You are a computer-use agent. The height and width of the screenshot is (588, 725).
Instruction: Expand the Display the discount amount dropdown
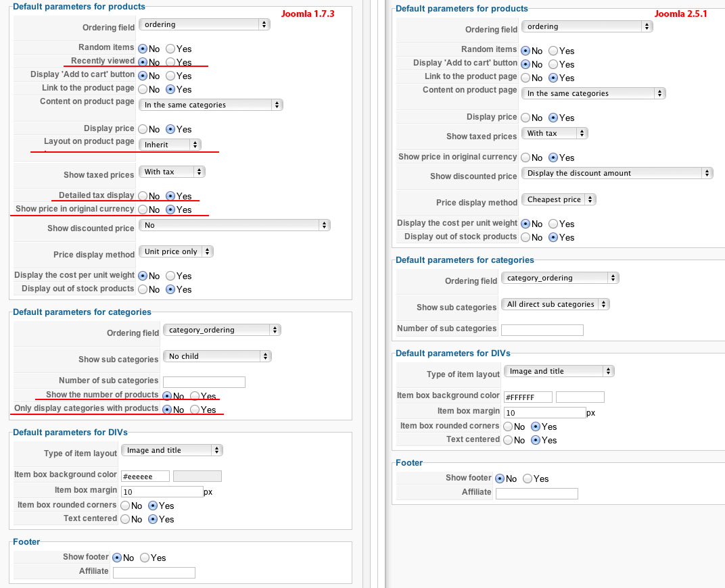click(x=617, y=173)
